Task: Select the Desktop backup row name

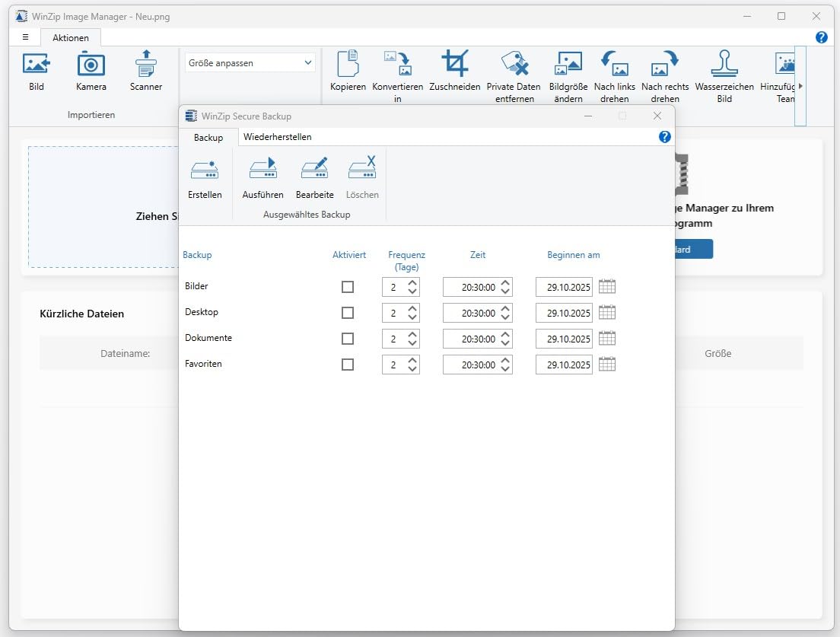Action: coord(202,312)
